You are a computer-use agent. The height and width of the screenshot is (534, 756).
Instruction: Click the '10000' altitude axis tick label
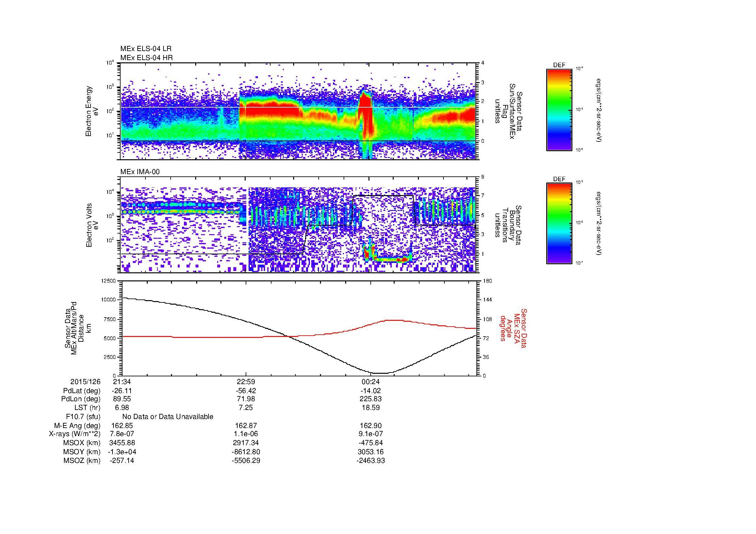pos(109,300)
